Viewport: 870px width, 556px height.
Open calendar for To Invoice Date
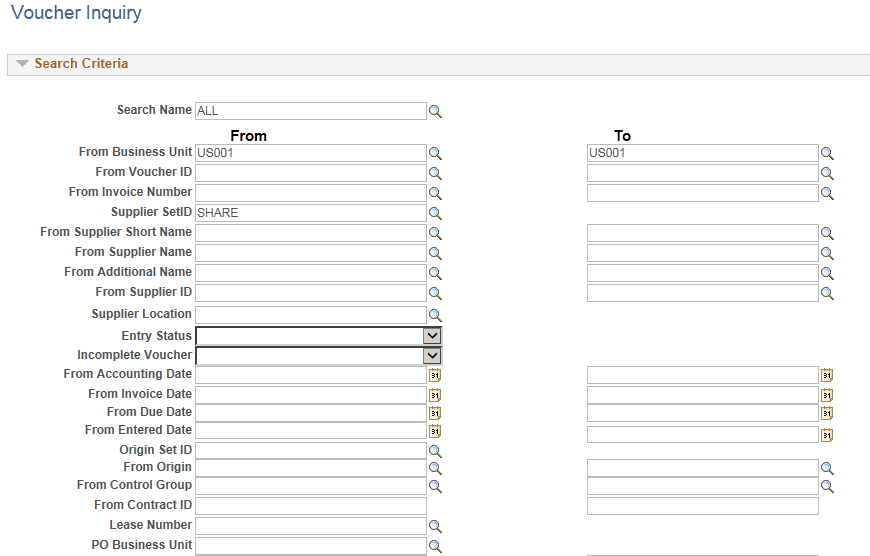[x=827, y=395]
